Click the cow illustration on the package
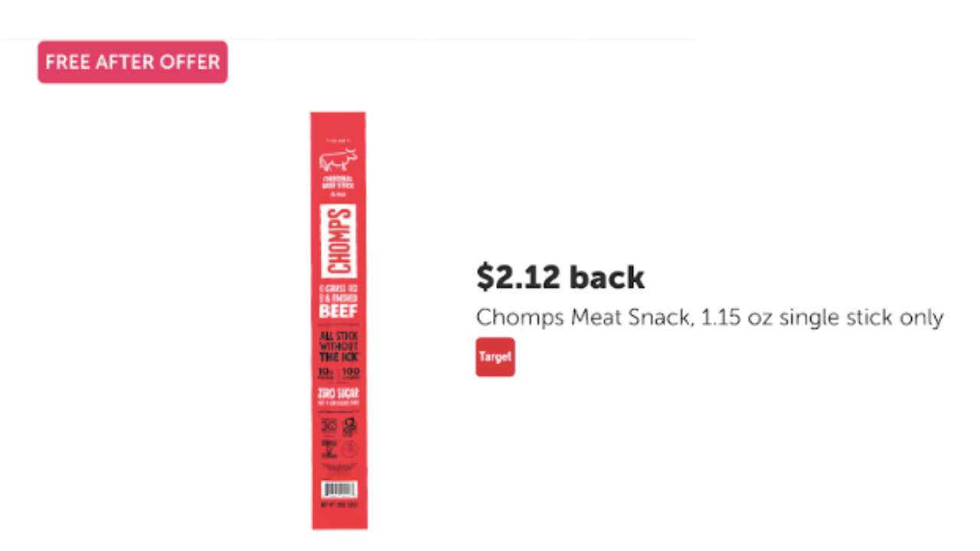 point(338,158)
